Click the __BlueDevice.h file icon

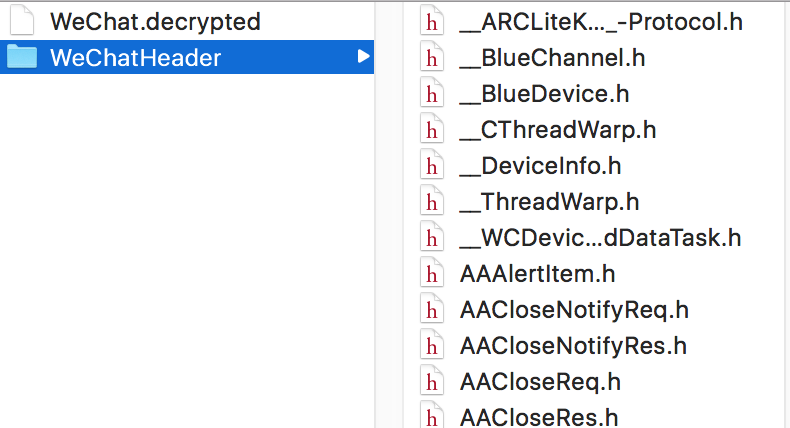coord(432,94)
